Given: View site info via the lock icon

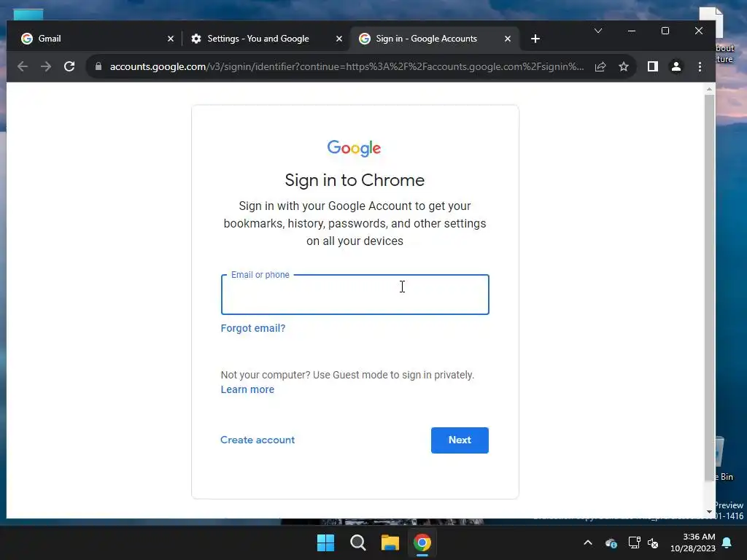Looking at the screenshot, I should (x=98, y=66).
